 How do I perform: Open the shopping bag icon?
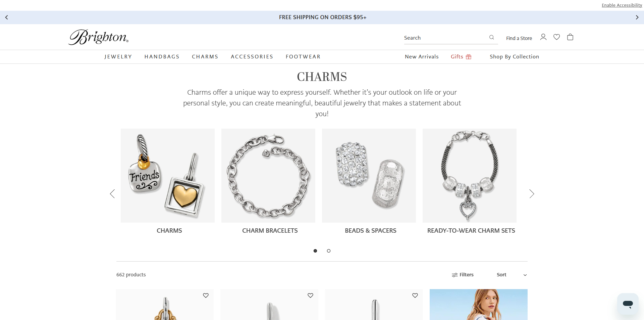[570, 37]
